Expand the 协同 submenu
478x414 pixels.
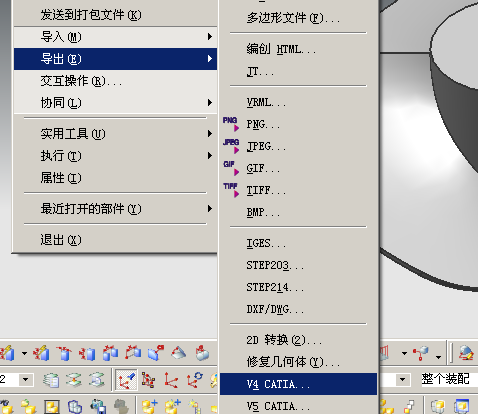(x=115, y=103)
